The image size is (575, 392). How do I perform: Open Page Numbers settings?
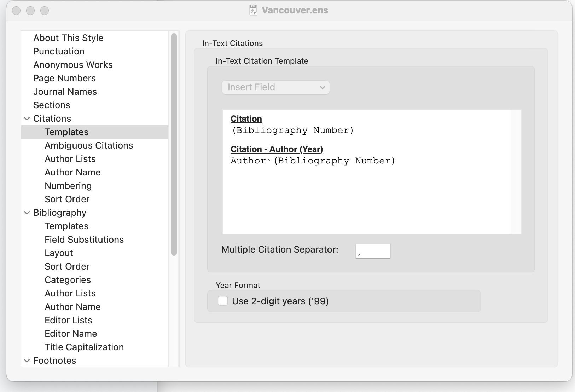coord(64,78)
